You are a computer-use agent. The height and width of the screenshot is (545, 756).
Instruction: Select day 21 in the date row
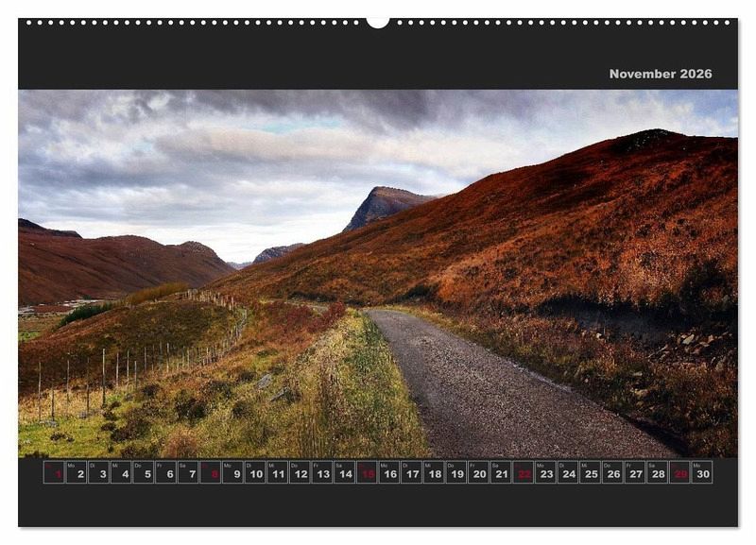(x=501, y=472)
